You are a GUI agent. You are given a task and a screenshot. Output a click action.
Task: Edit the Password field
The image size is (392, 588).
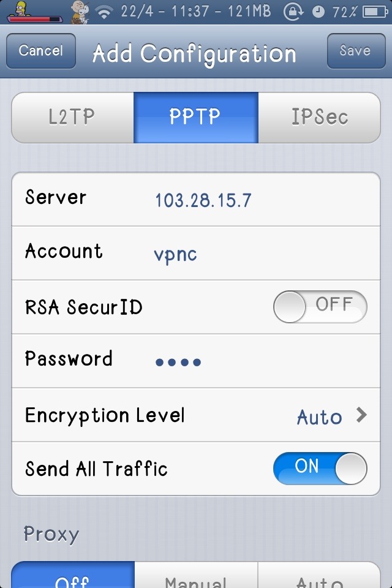196,361
